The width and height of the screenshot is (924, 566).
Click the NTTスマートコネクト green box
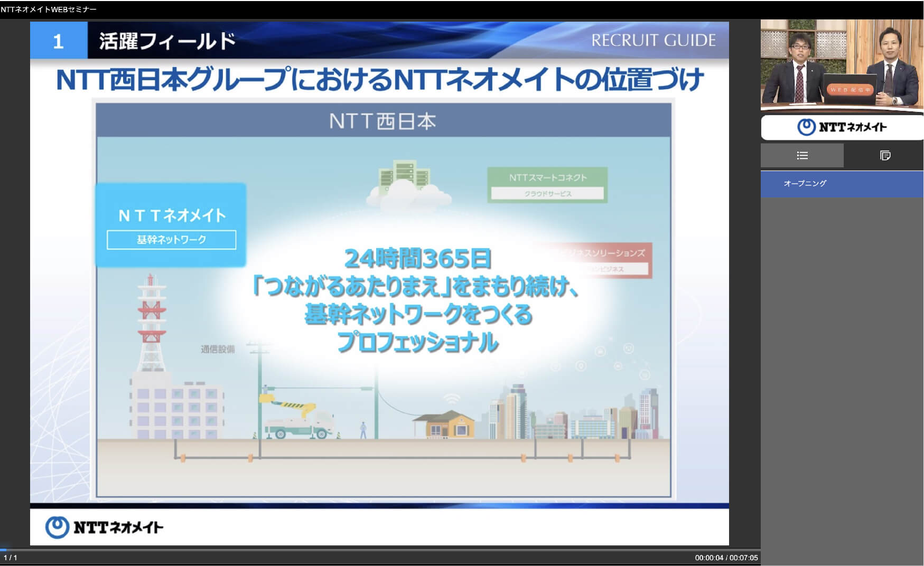pyautogui.click(x=547, y=178)
